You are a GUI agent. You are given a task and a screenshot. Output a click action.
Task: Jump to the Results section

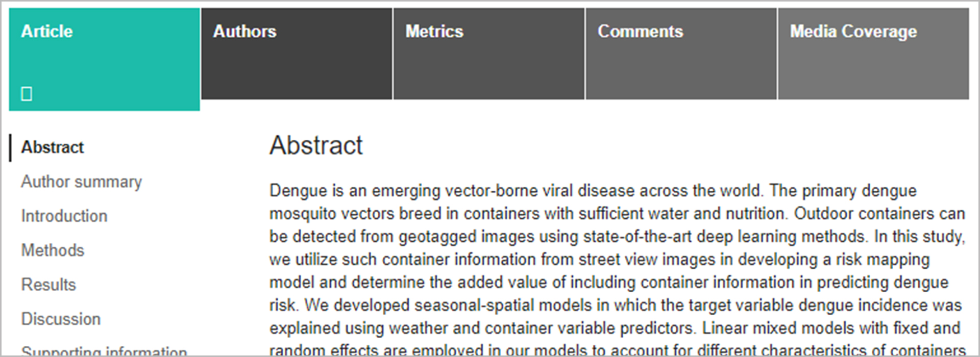pyautogui.click(x=48, y=285)
